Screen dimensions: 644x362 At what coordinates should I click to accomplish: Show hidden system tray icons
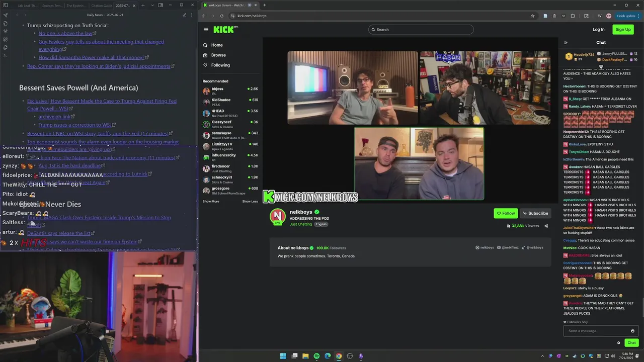coord(542,356)
